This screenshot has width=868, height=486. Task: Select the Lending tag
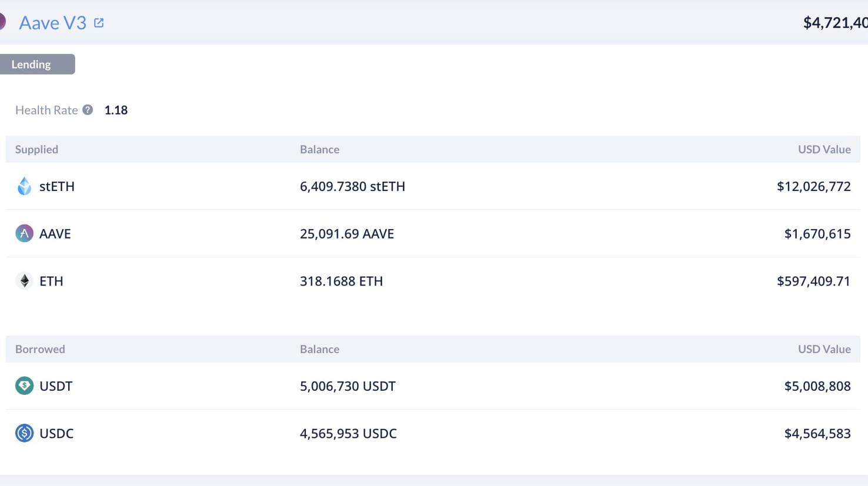[x=36, y=65]
